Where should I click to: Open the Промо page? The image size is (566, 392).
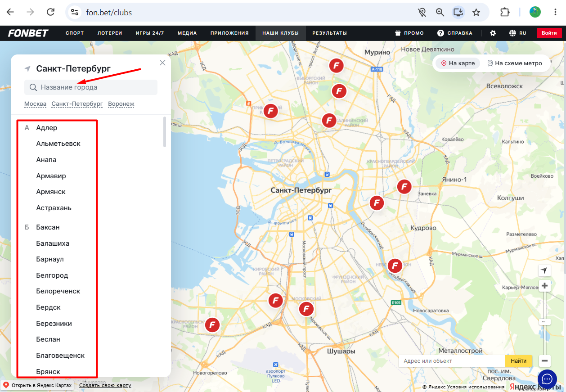point(409,33)
